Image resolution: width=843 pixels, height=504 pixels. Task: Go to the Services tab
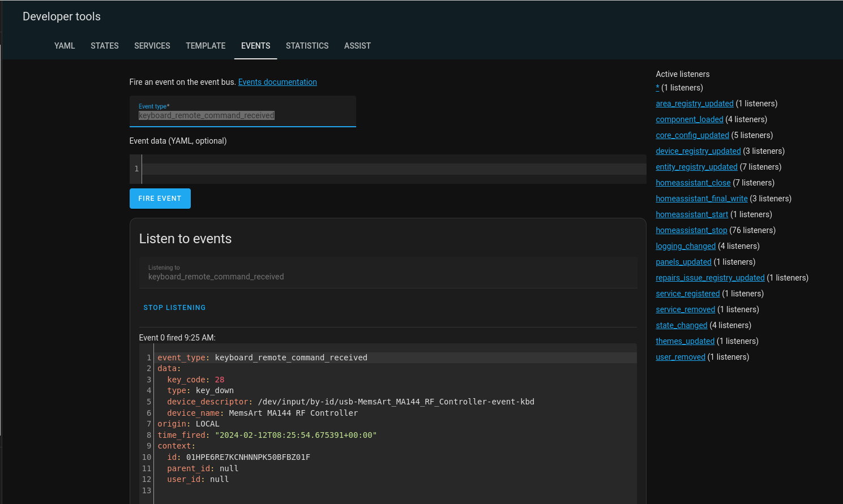[x=152, y=46]
